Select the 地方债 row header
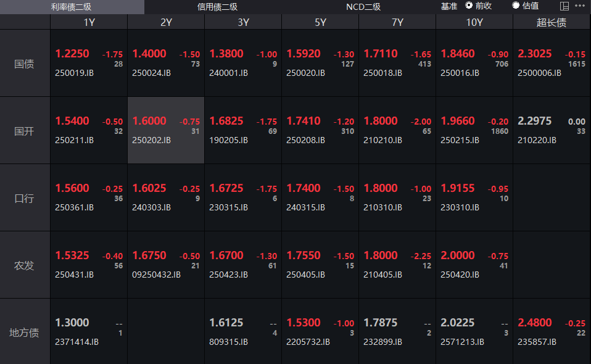591x364 pixels. (x=25, y=333)
